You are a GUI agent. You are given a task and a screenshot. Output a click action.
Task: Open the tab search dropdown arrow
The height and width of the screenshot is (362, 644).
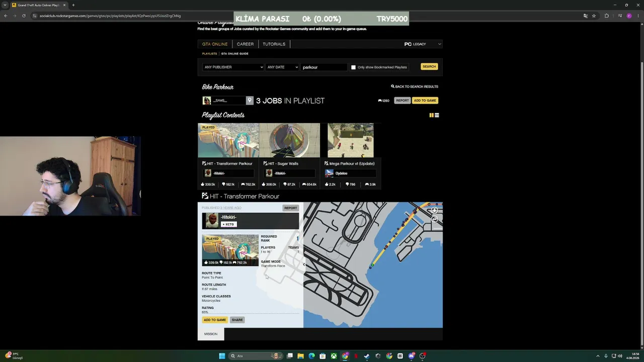[5, 5]
